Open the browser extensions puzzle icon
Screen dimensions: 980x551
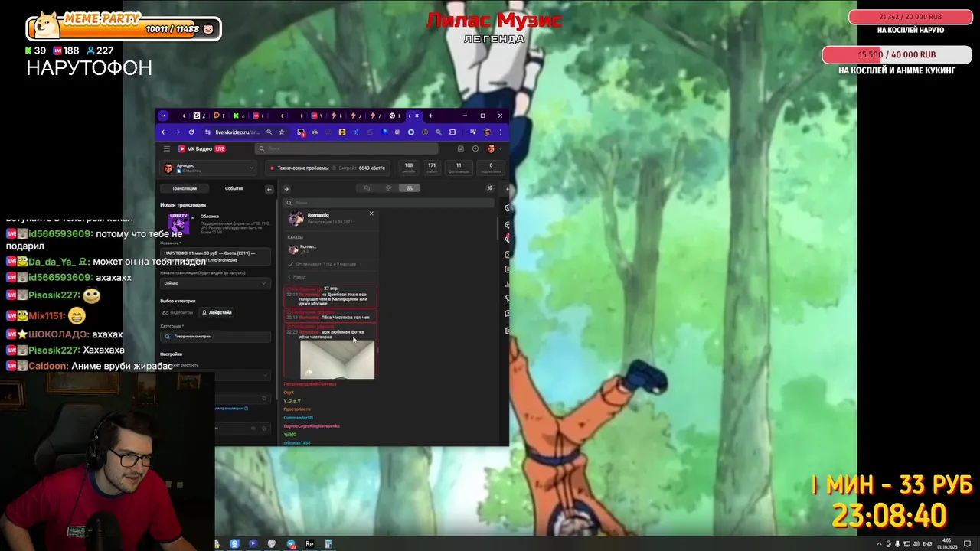[452, 132]
